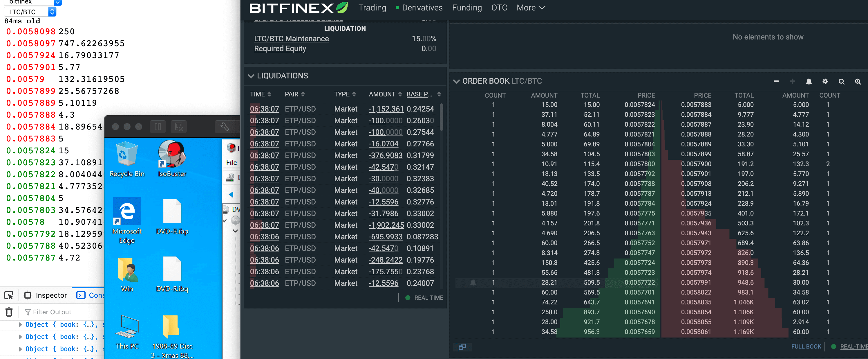This screenshot has height=359, width=868.
Task: Open IsoBuster desktop shortcut
Action: [x=172, y=159]
